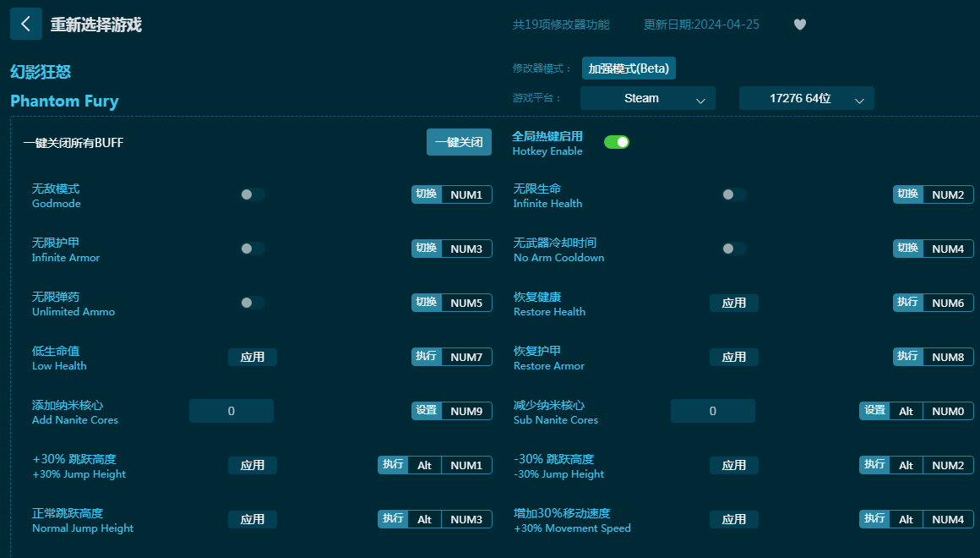Click the 更新日期:2024-04-25 text
This screenshot has width=980, height=558.
701,25
